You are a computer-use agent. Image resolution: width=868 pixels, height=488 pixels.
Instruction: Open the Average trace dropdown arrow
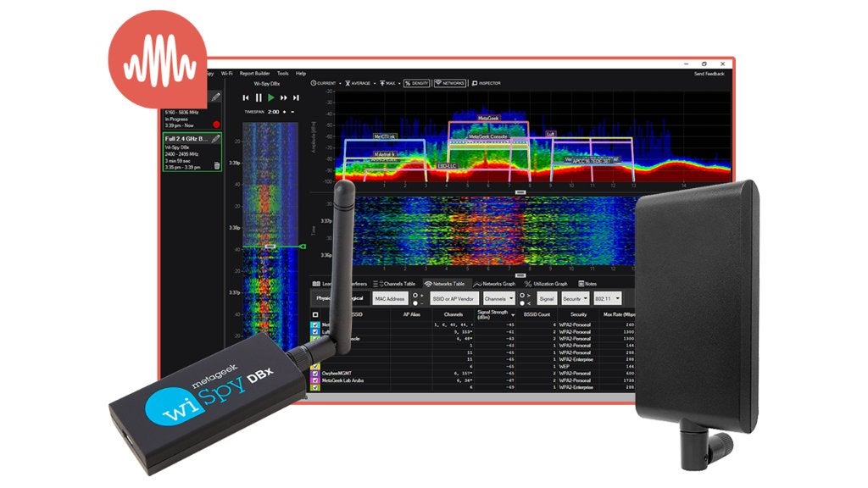(375, 84)
